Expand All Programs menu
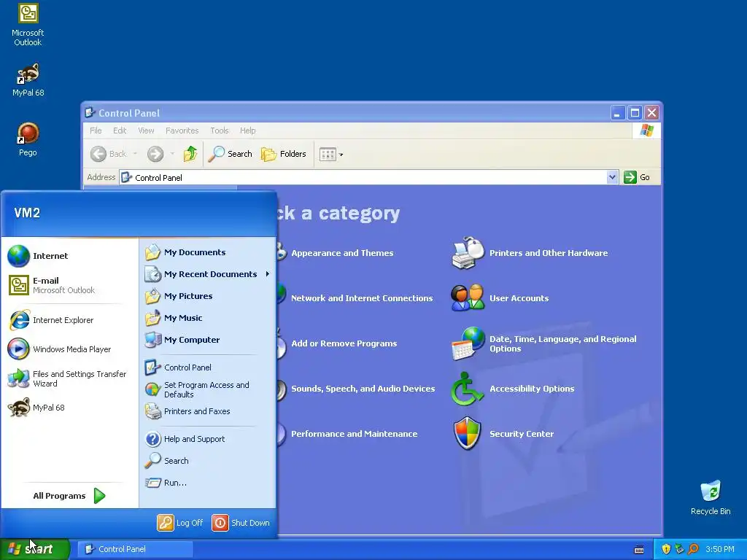Screen dimensions: 747x560 click(x=69, y=496)
